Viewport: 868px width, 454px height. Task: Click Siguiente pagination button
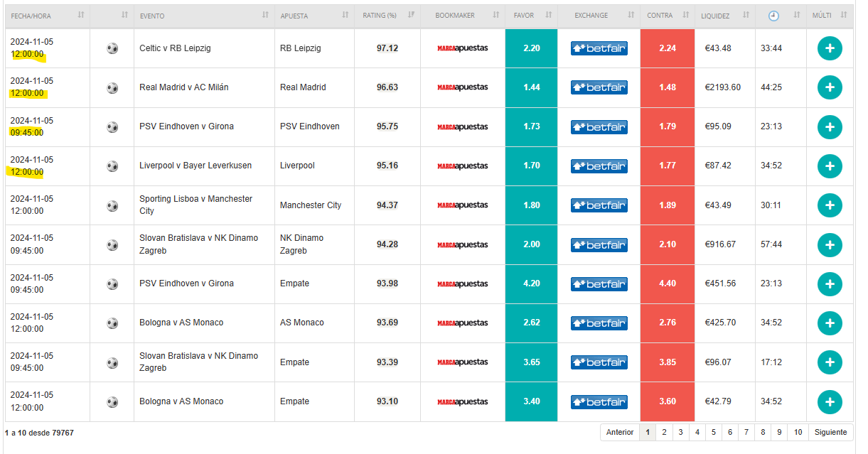(830, 432)
